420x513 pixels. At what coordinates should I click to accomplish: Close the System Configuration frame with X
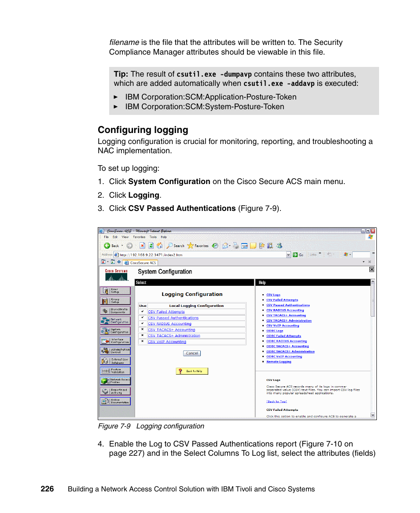click(372, 269)
